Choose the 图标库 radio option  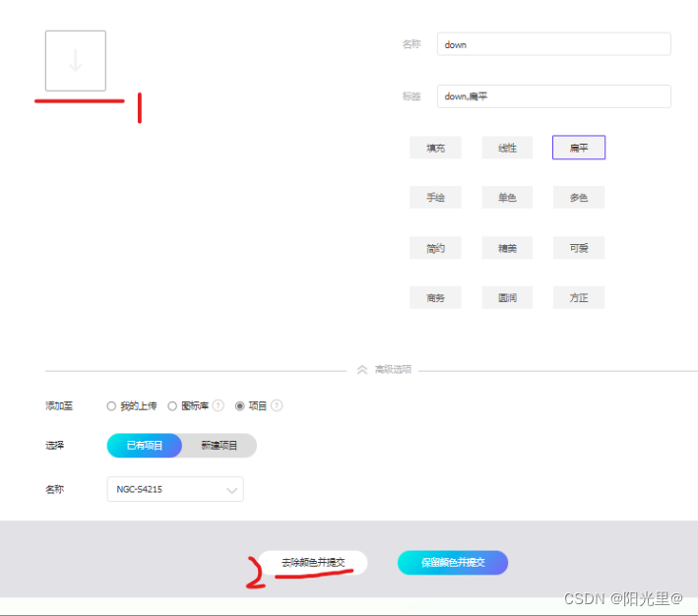[x=172, y=406]
